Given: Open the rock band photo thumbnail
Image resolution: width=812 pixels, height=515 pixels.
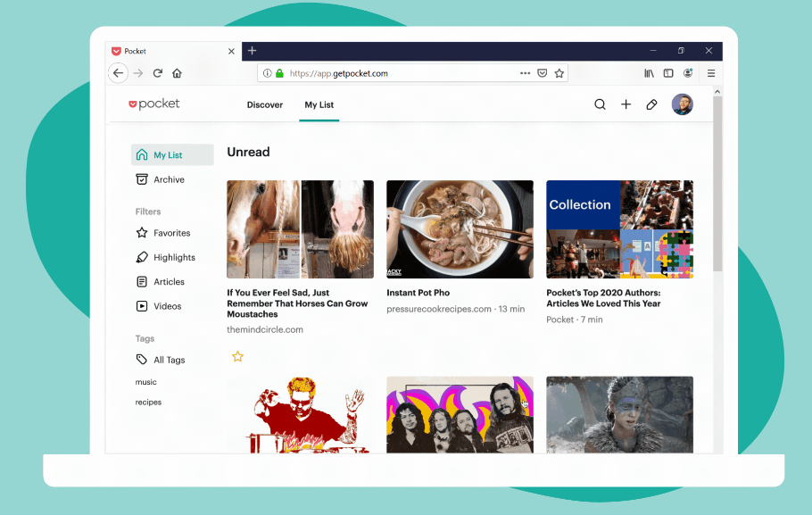Looking at the screenshot, I should pos(460,415).
